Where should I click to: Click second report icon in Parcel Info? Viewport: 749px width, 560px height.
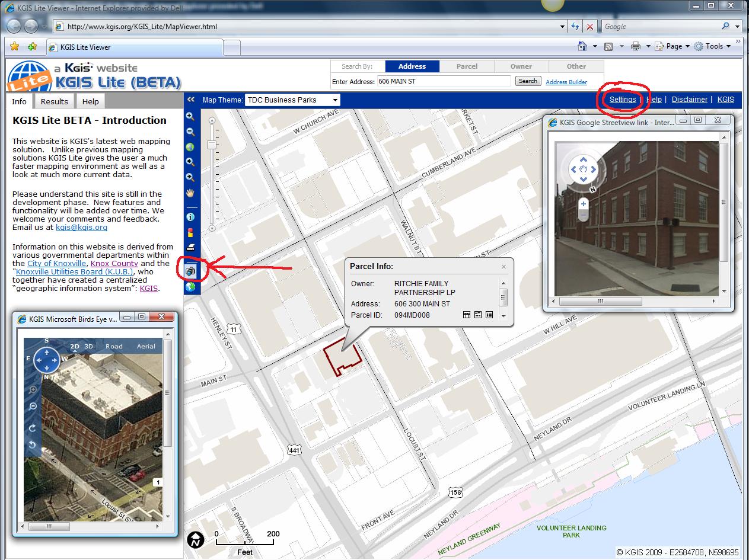[x=478, y=315]
